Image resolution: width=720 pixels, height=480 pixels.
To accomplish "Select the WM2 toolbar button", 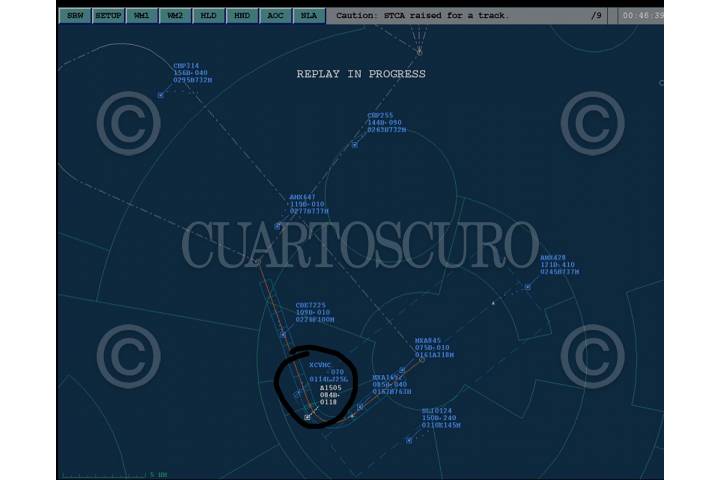I will (174, 16).
